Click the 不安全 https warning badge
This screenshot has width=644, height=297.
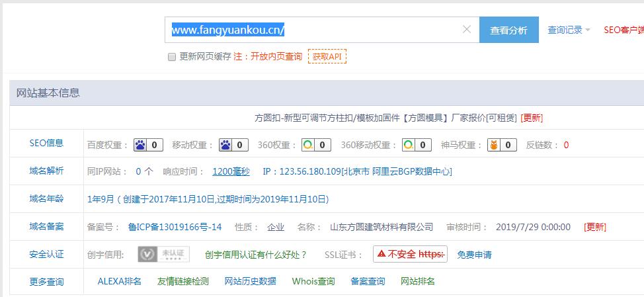click(410, 254)
